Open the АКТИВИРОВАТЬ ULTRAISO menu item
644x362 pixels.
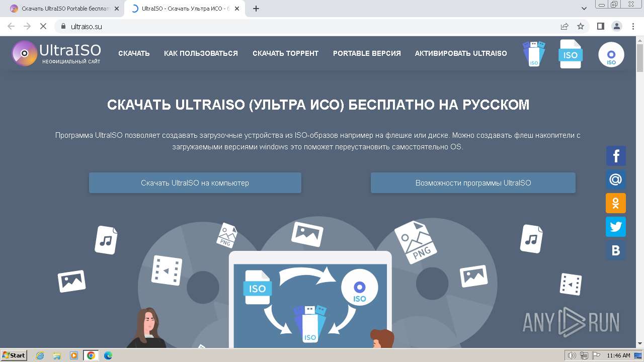click(461, 53)
